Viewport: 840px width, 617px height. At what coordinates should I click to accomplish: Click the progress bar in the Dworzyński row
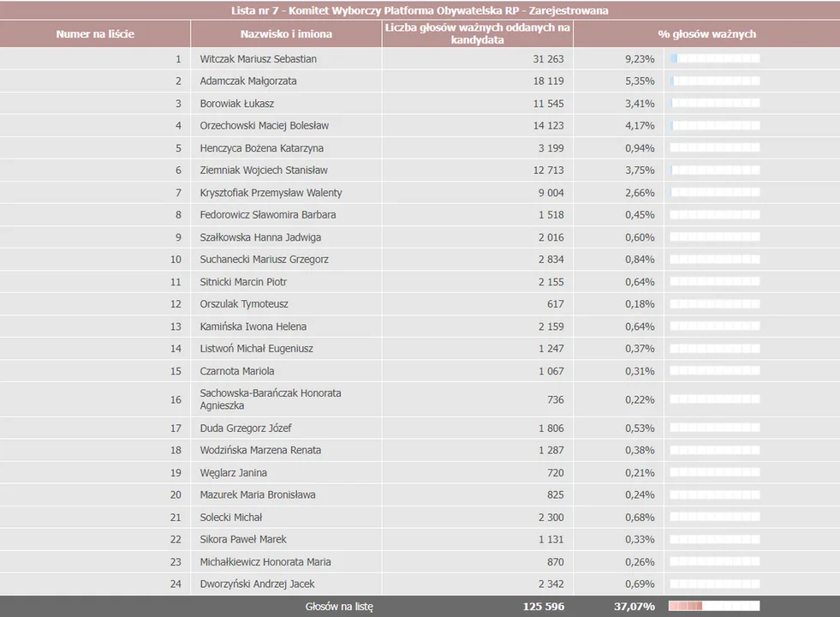[x=715, y=584]
